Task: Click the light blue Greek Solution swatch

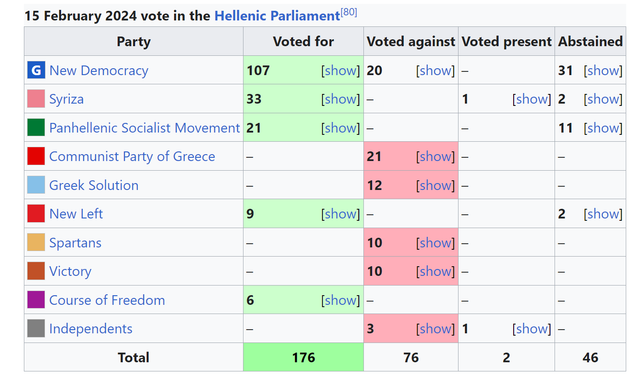Action: (x=36, y=185)
